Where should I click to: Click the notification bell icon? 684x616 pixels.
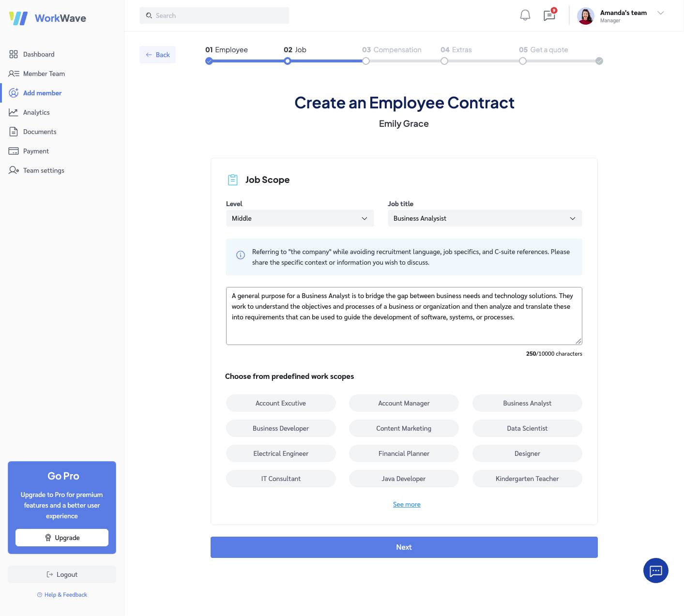[525, 15]
